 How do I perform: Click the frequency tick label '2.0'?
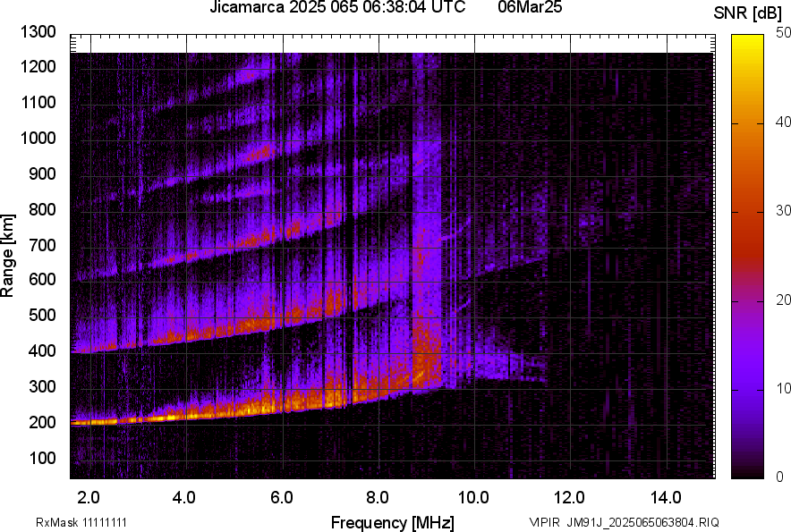[89, 498]
